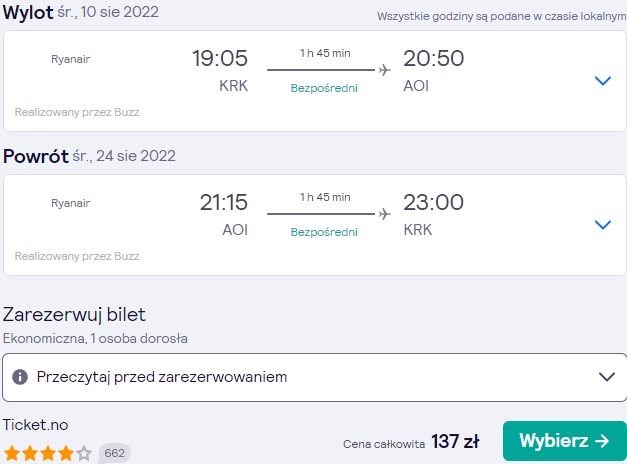
Task: Click the Wybierz button
Action: click(565, 441)
